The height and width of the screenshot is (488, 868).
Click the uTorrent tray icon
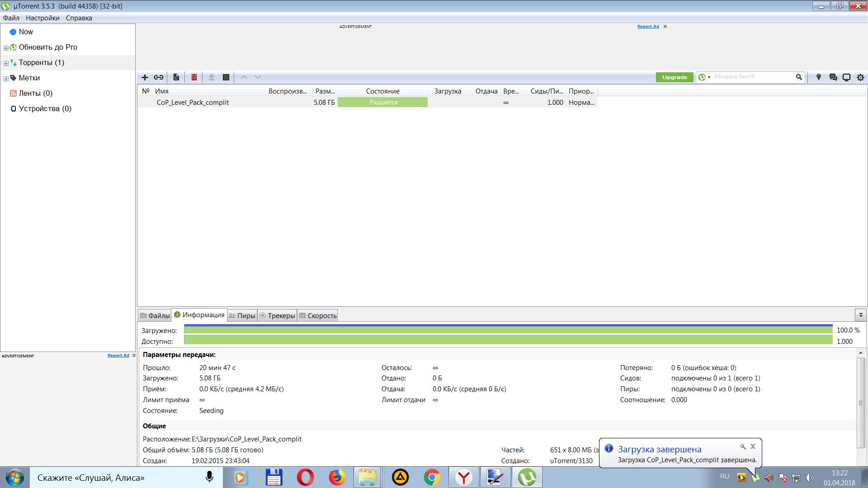coord(755,478)
